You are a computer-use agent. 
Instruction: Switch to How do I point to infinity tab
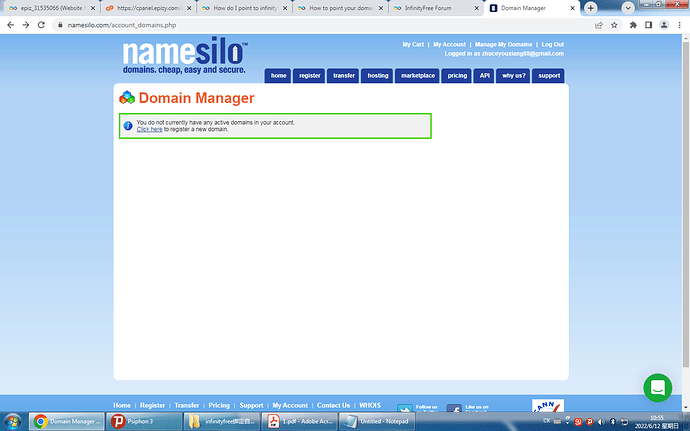click(x=245, y=8)
